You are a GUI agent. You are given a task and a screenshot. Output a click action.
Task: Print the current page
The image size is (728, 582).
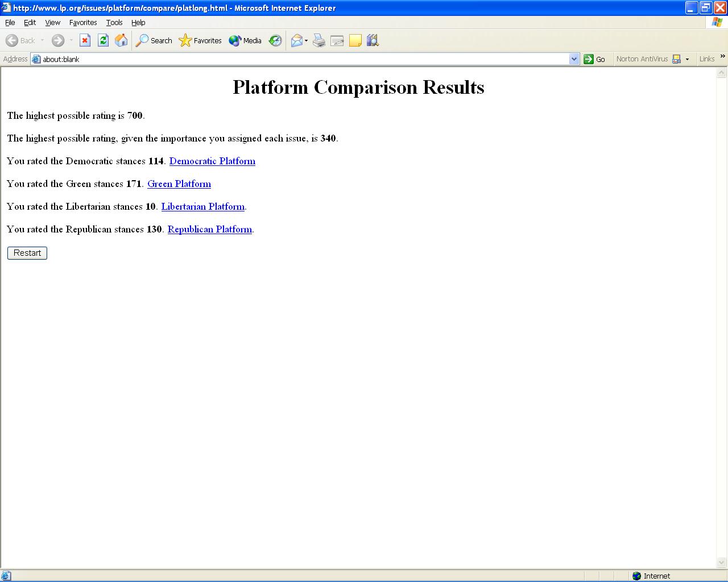pos(319,40)
